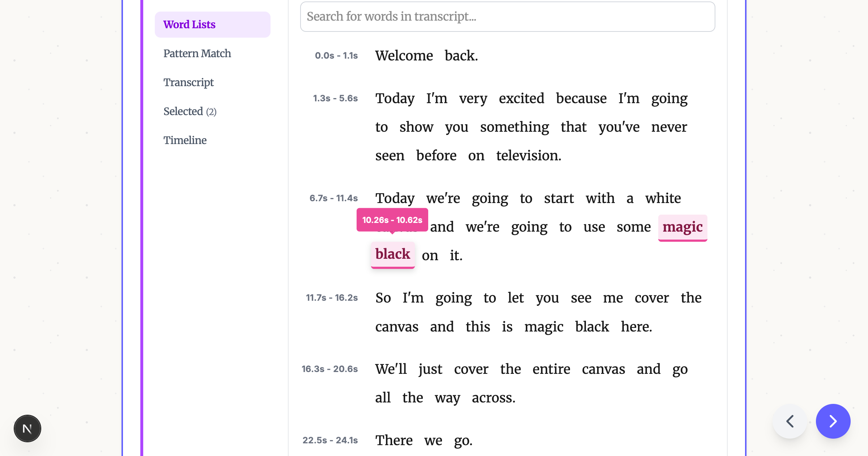View the Selected (2) words list

(x=190, y=111)
